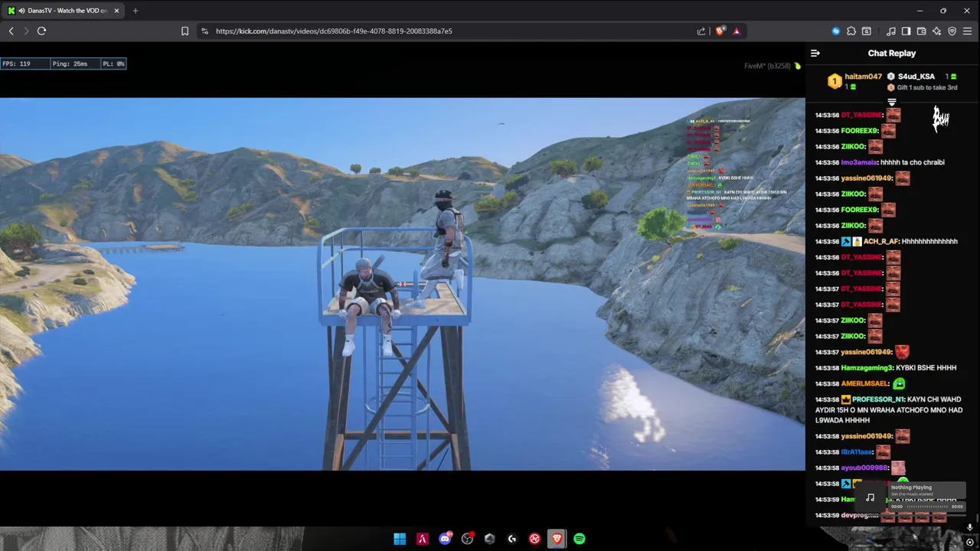This screenshot has width=980, height=551.
Task: Toggle the browser sidebar panel
Action: coord(906,31)
